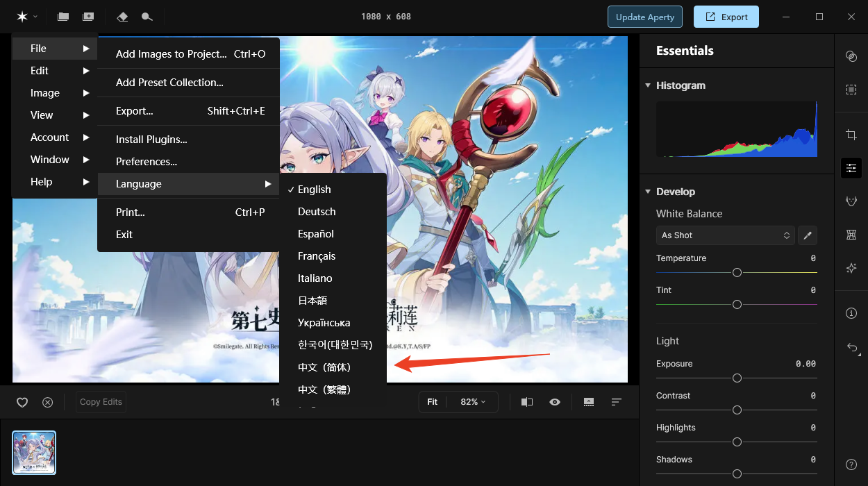Open the info panel icon in sidebar
This screenshot has height=486, width=868.
(x=851, y=313)
